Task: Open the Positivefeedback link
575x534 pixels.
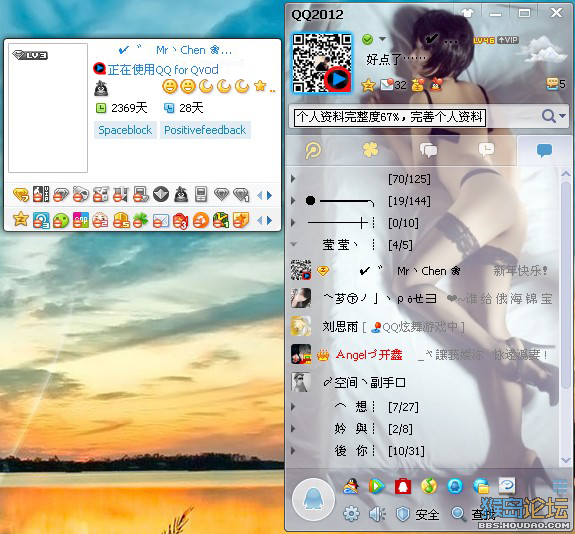Action: click(x=205, y=130)
